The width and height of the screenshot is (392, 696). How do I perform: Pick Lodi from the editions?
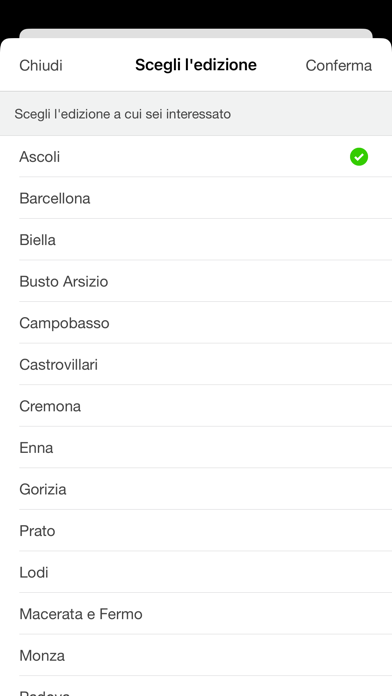coord(196,572)
